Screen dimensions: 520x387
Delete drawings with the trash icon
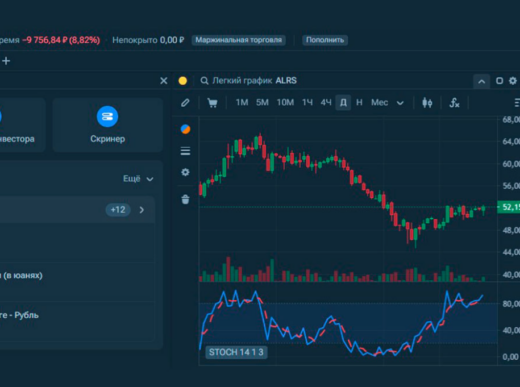pyautogui.click(x=185, y=199)
